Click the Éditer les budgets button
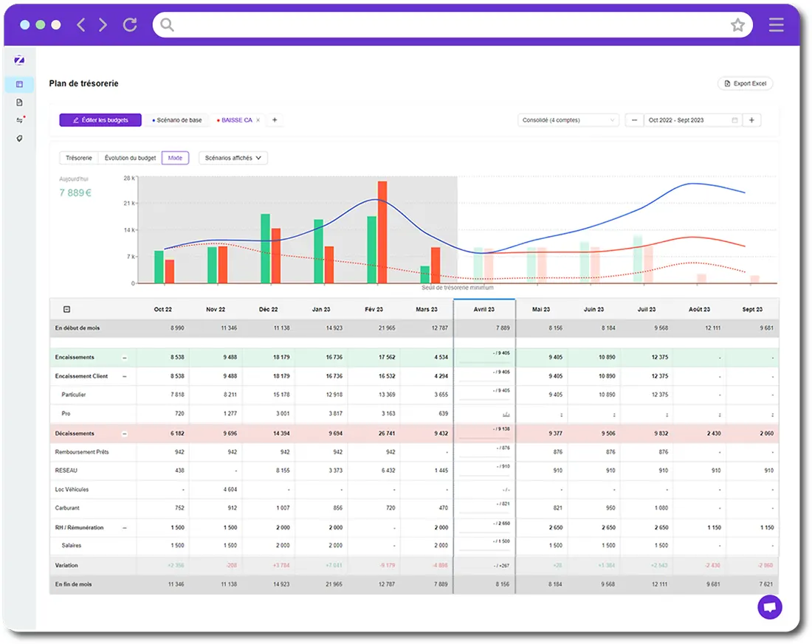The width and height of the screenshot is (812, 644). pos(100,120)
